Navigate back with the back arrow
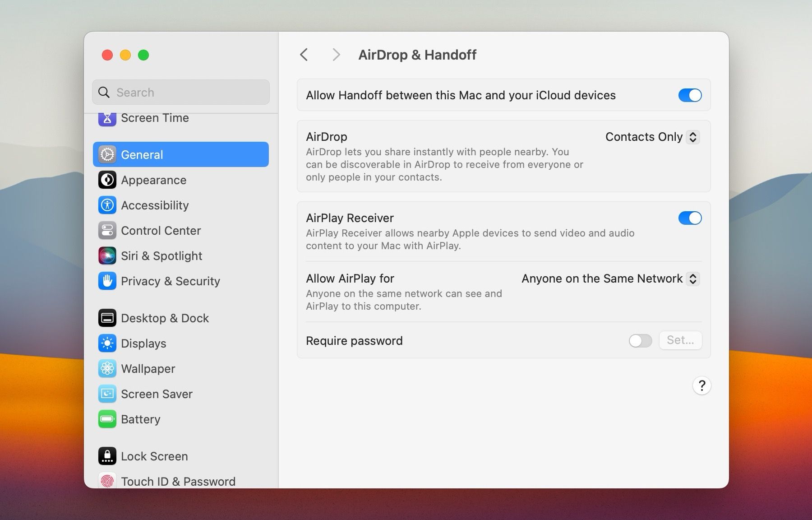812x520 pixels. (304, 54)
